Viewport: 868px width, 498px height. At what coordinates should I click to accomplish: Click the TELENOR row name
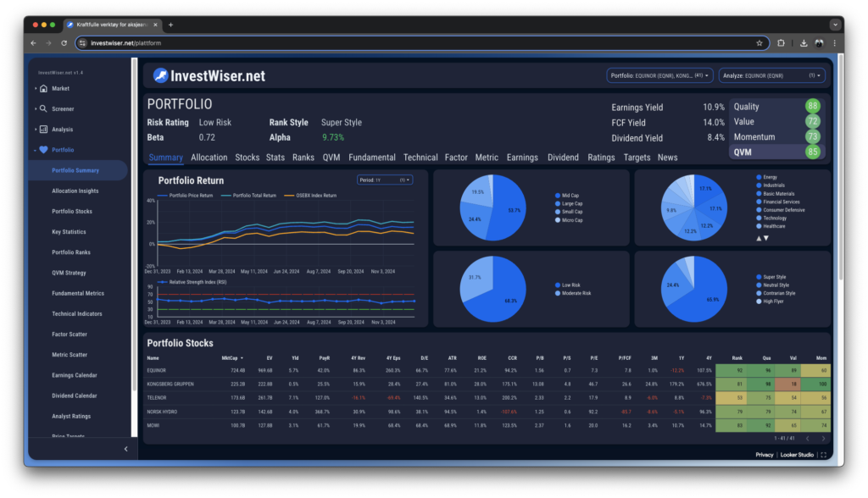(157, 398)
